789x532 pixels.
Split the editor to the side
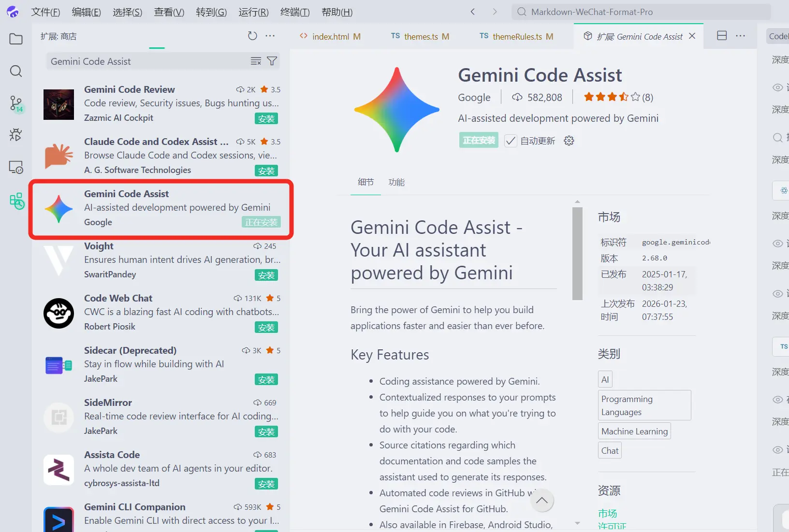(722, 36)
